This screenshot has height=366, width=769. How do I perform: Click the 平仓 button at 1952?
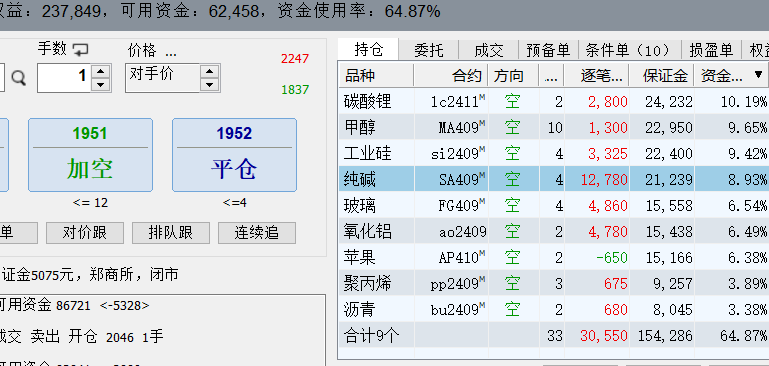pos(234,155)
